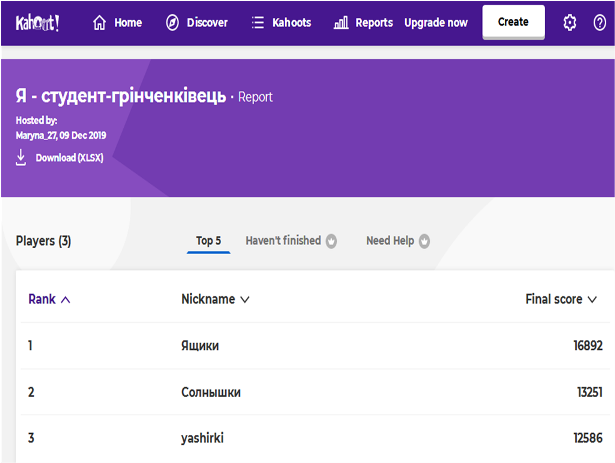The image size is (615, 463).
Task: Sort by Final score column
Action: pyautogui.click(x=561, y=299)
